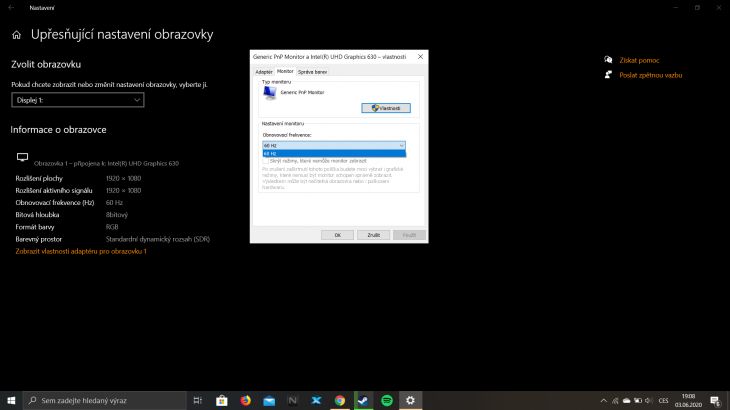Switch to the Adaptér tab

pyautogui.click(x=264, y=72)
